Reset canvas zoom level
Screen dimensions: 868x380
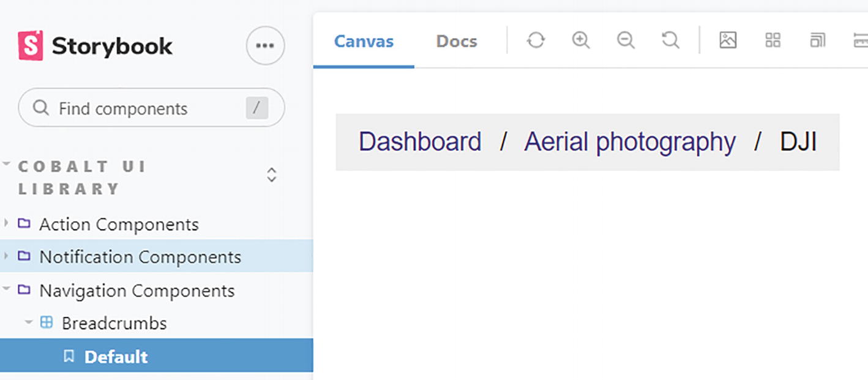pos(671,41)
